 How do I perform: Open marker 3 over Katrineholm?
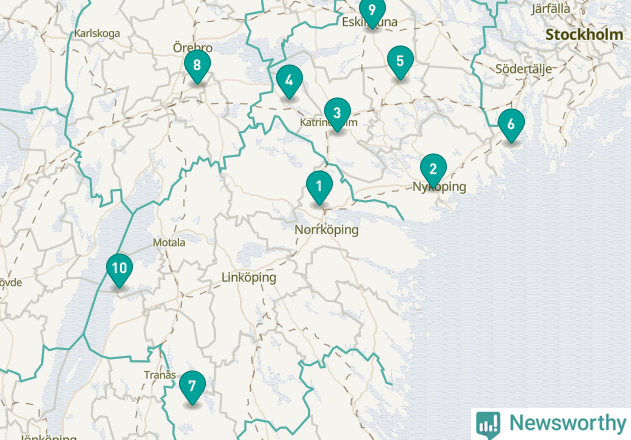click(x=337, y=114)
